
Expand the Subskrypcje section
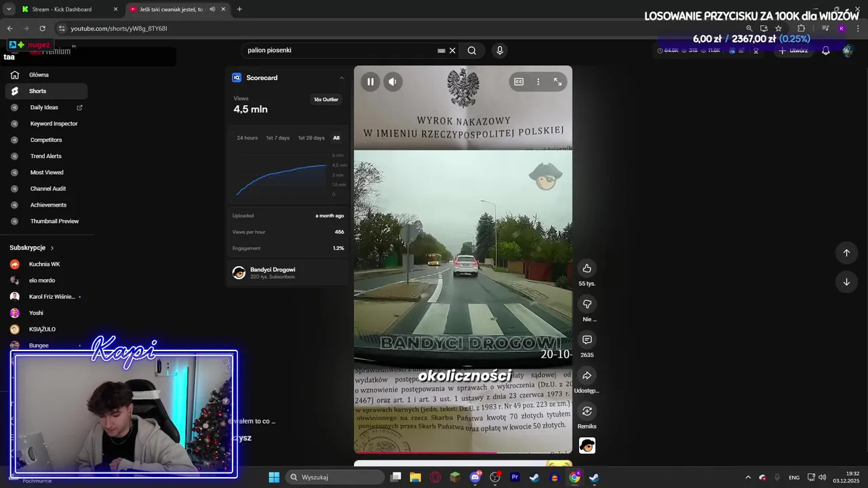pyautogui.click(x=32, y=247)
